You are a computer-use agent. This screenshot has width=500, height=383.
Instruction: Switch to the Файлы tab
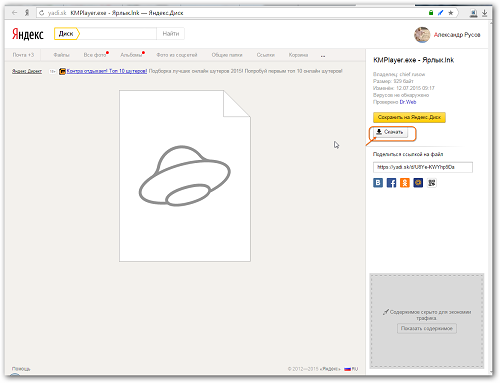(x=62, y=55)
